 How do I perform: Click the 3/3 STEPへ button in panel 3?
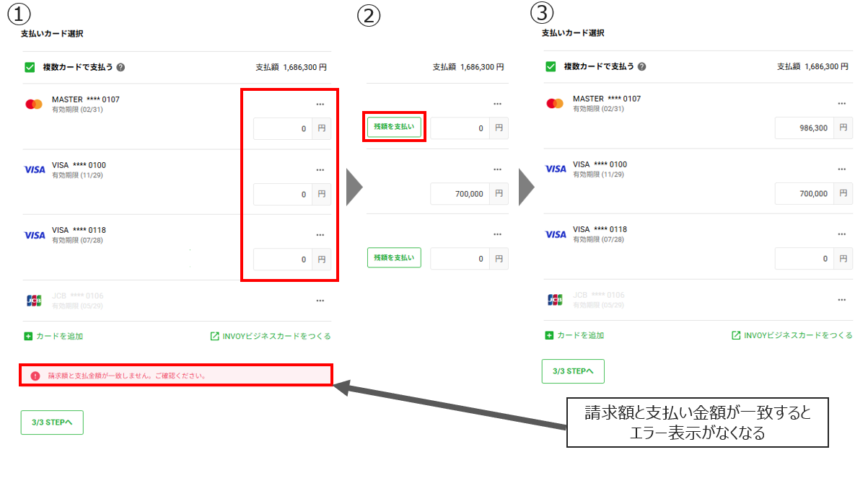[x=573, y=371]
